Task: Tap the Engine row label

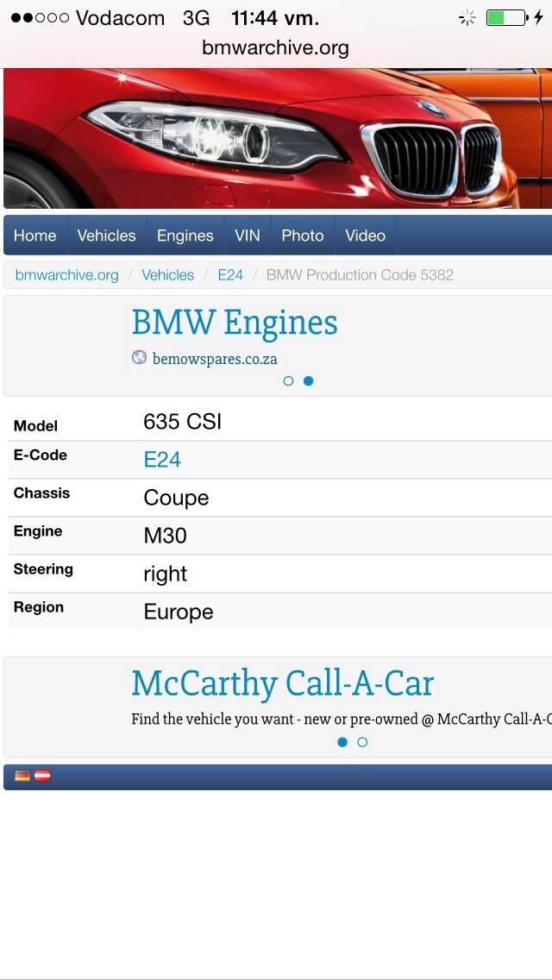Action: [38, 531]
